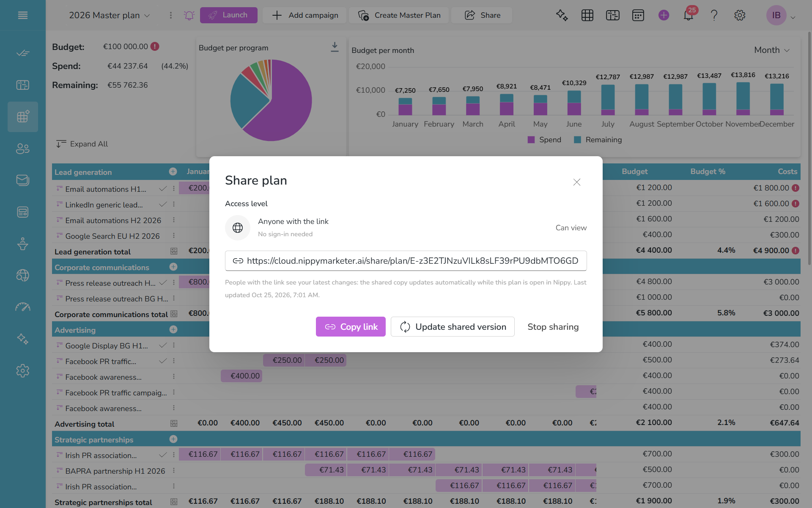Close the Share plan dialog
812x508 pixels.
click(577, 182)
